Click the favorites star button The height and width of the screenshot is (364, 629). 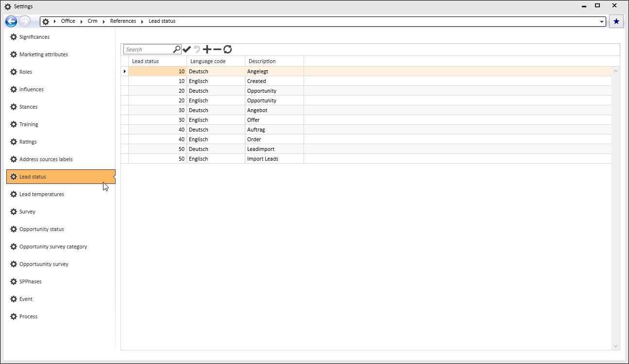point(616,21)
